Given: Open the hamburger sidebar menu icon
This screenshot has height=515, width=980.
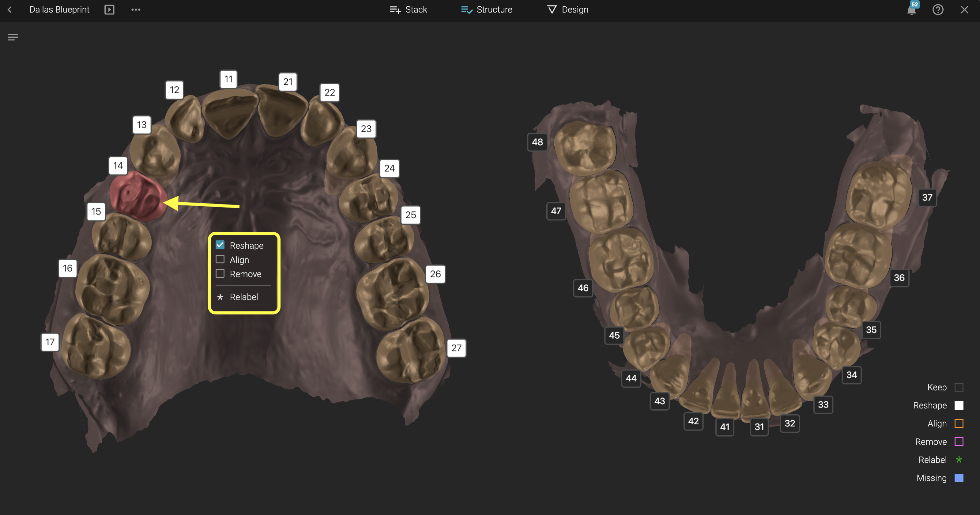Looking at the screenshot, I should point(13,37).
